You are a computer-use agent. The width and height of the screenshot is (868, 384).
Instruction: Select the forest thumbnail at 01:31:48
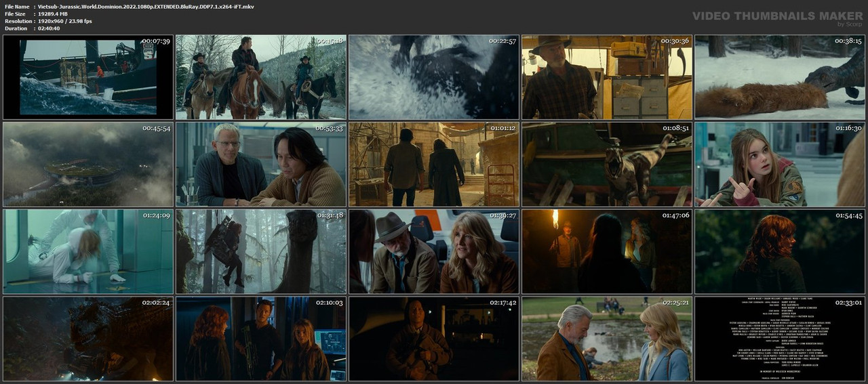tap(261, 251)
